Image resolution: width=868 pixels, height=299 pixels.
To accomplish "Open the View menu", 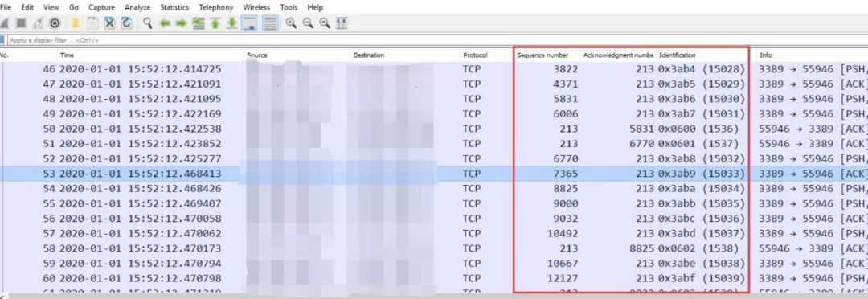I will tap(51, 7).
